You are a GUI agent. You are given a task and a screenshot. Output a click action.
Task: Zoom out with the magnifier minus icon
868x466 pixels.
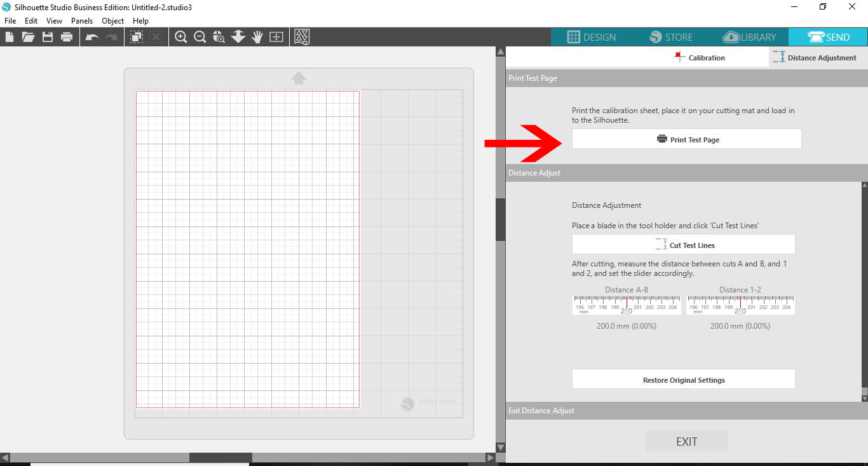pos(200,37)
